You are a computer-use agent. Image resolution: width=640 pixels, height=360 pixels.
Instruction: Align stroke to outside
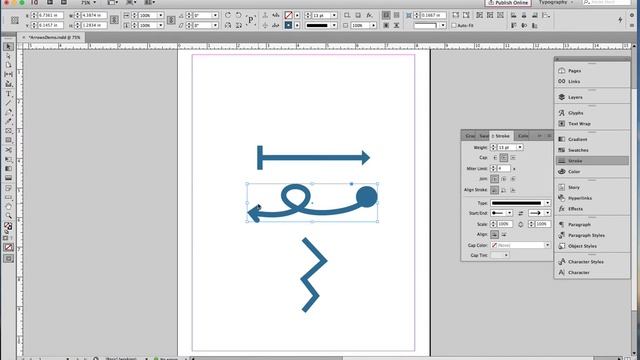pos(513,190)
